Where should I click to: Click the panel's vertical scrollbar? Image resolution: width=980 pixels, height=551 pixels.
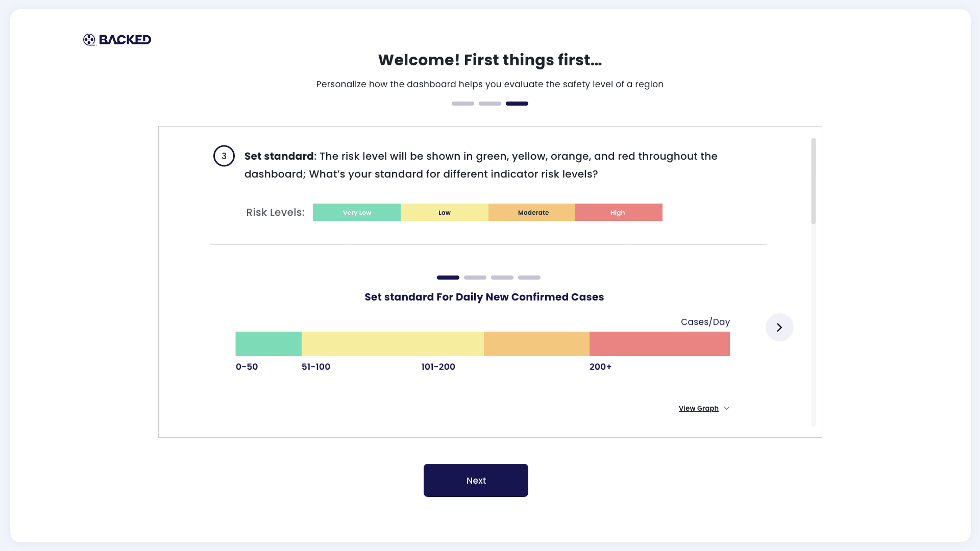tap(814, 181)
